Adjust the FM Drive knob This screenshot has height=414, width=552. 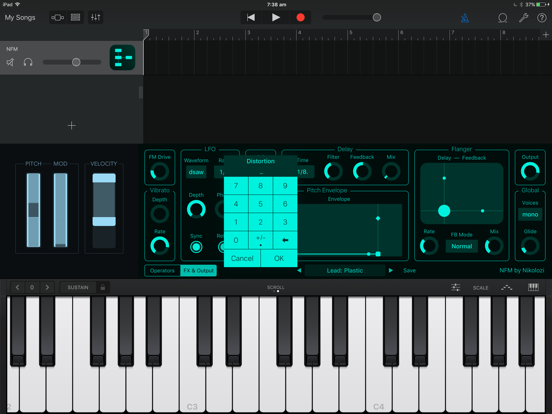tap(159, 172)
